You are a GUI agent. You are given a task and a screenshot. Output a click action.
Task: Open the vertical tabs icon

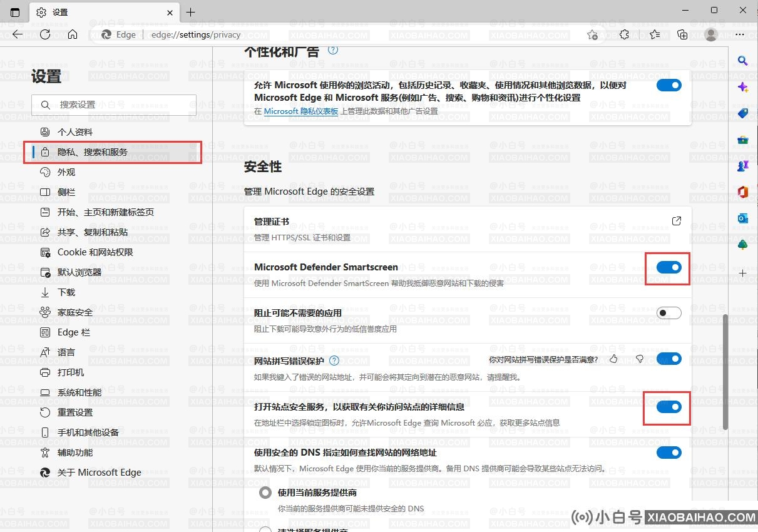coord(15,12)
